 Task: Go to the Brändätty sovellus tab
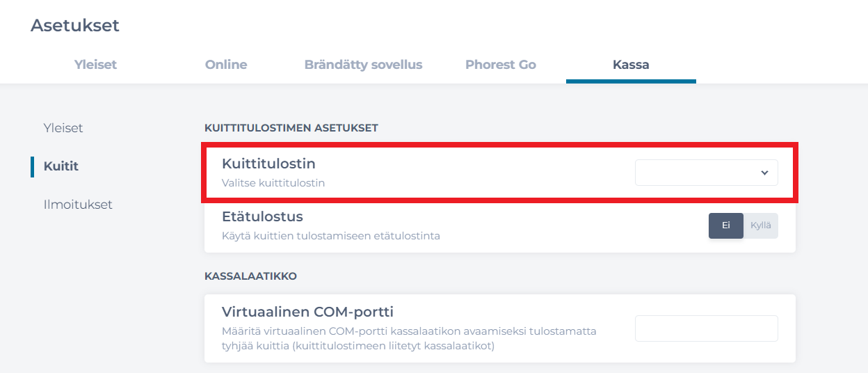(363, 65)
